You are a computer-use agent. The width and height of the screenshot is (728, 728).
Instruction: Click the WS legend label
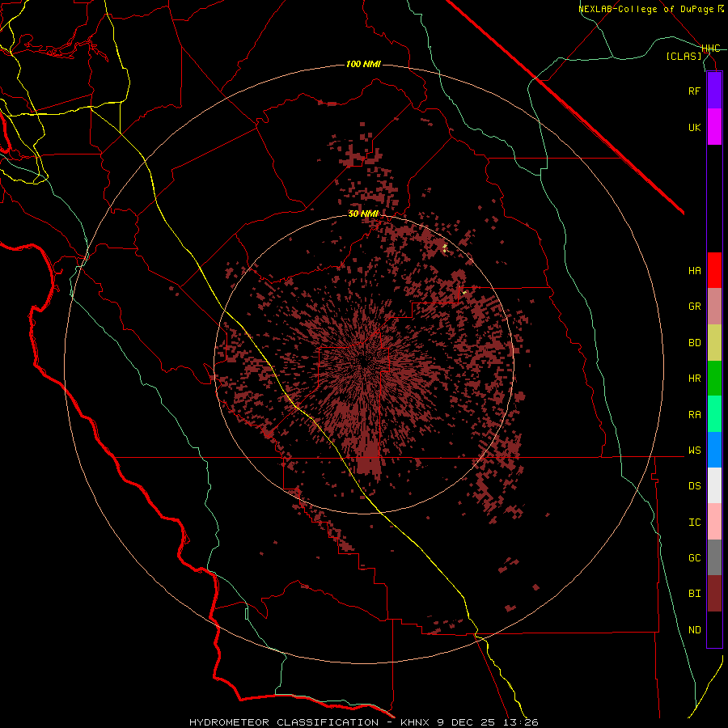pyautogui.click(x=694, y=450)
